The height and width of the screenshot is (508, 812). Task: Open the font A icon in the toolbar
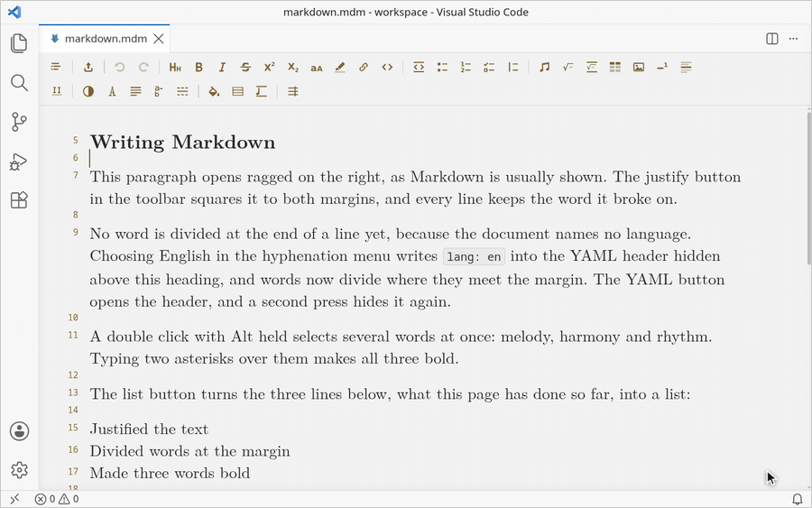(x=112, y=92)
